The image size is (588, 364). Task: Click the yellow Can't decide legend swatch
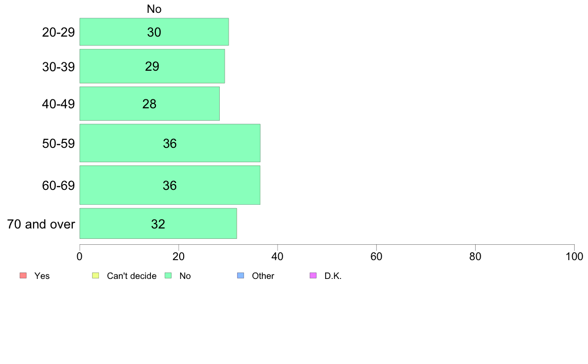(96, 275)
